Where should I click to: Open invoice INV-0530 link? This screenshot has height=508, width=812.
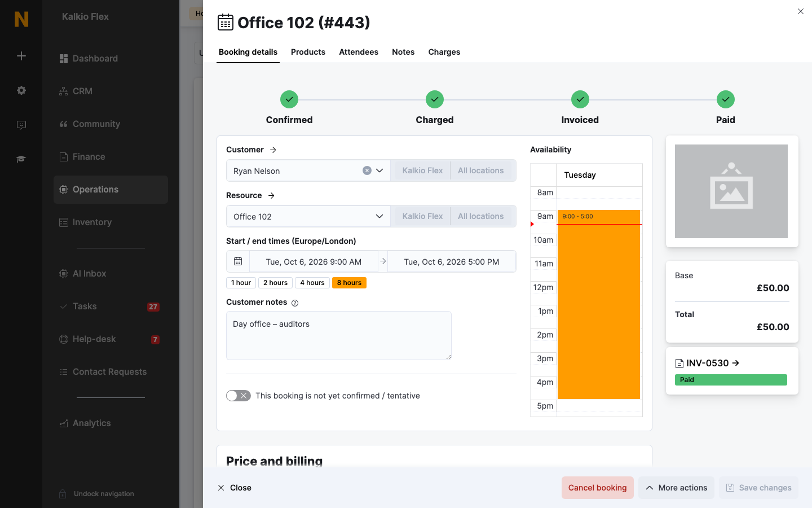[x=708, y=363]
